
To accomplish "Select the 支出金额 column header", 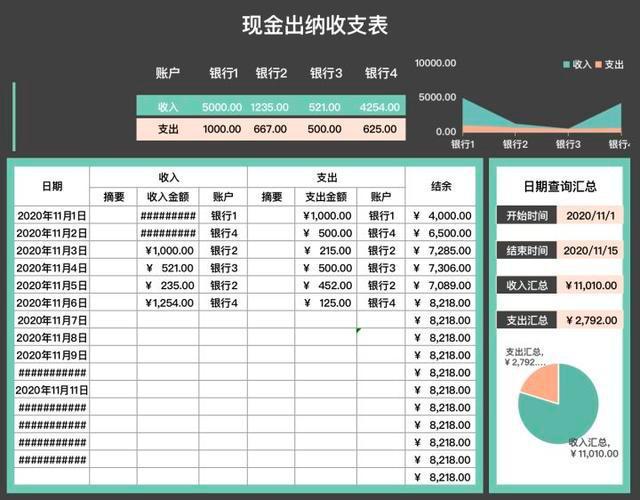I will 326,197.
